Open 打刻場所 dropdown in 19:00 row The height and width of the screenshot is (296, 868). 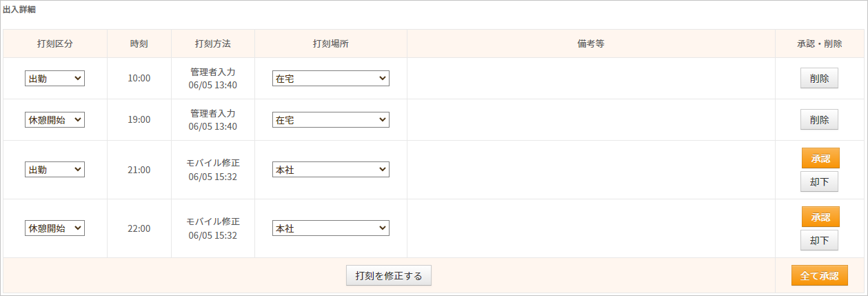331,120
